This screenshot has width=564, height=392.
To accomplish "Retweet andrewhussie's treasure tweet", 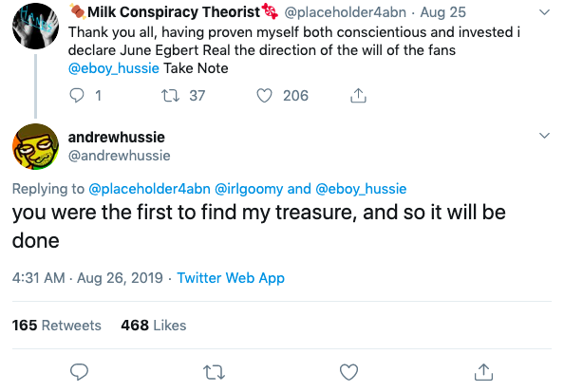I will click(214, 372).
